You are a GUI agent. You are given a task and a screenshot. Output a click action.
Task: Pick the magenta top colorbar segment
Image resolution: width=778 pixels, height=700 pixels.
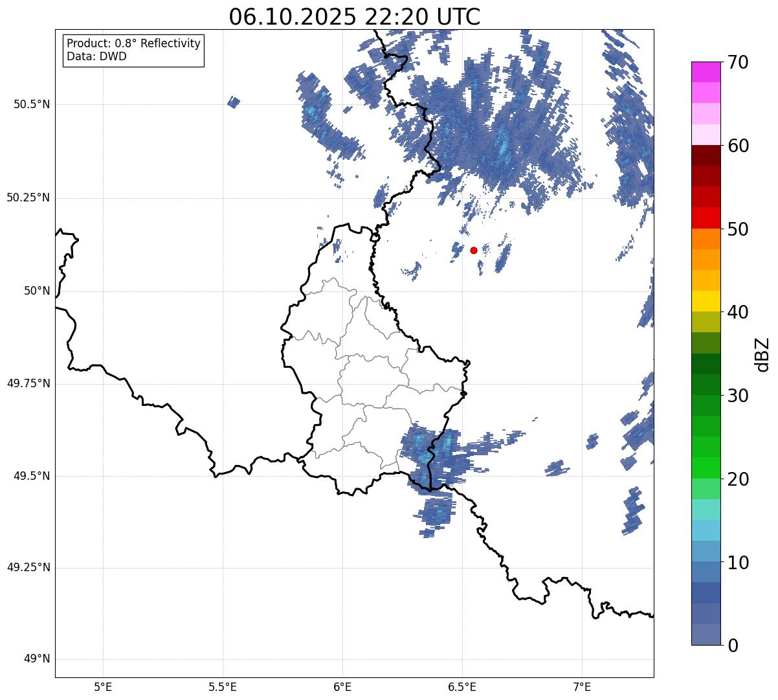(x=706, y=72)
